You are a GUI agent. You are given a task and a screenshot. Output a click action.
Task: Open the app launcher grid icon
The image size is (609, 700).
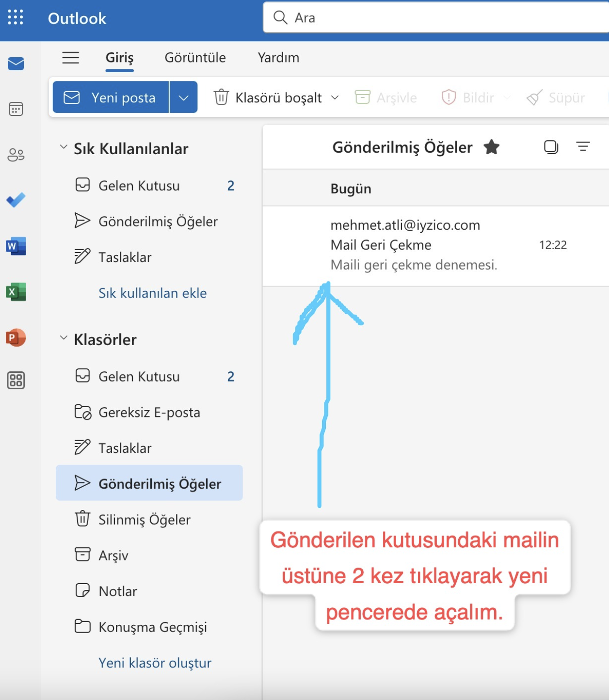tap(16, 17)
